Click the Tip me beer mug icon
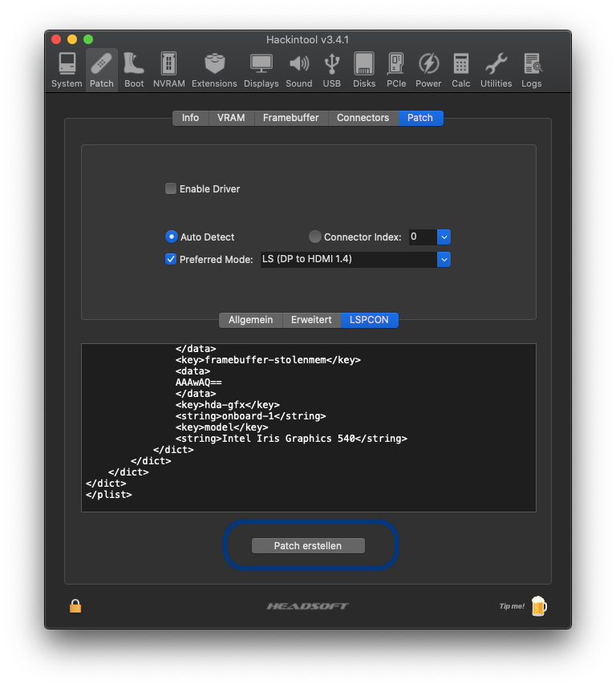This screenshot has width=616, height=688. 539,606
